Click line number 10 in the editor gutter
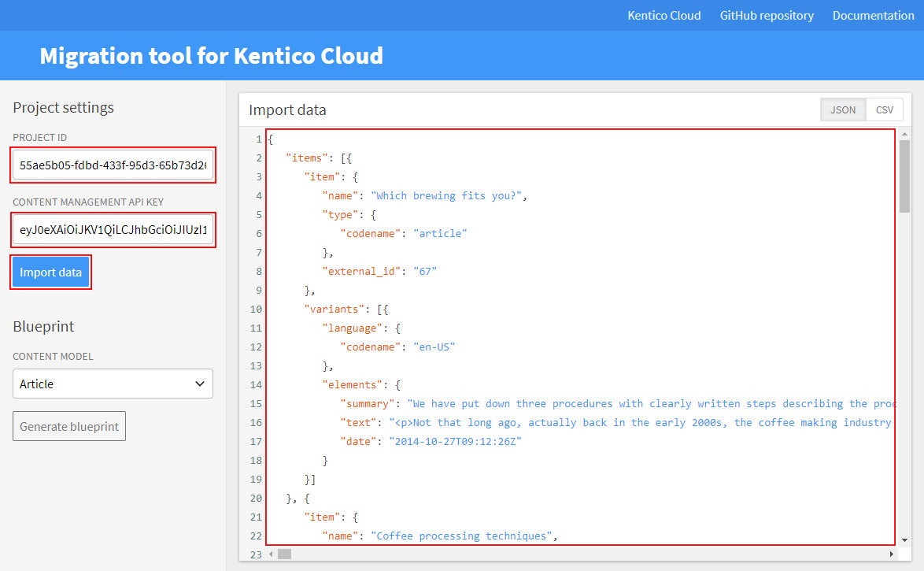This screenshot has width=924, height=571. [256, 309]
